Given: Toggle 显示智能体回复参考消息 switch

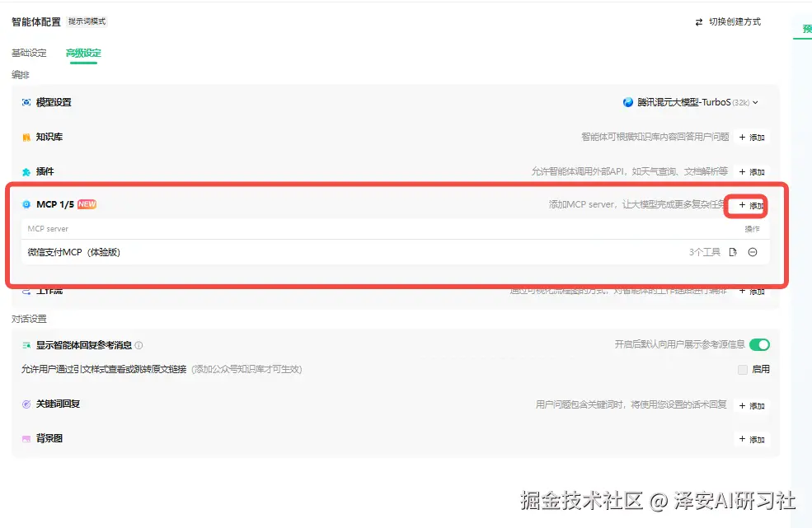Looking at the screenshot, I should (760, 345).
